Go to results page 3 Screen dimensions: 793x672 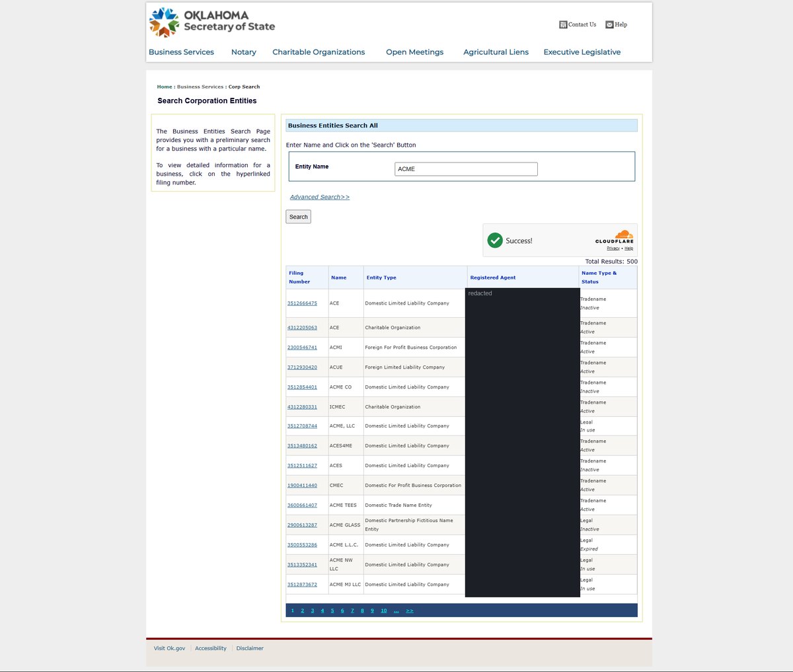(x=313, y=611)
